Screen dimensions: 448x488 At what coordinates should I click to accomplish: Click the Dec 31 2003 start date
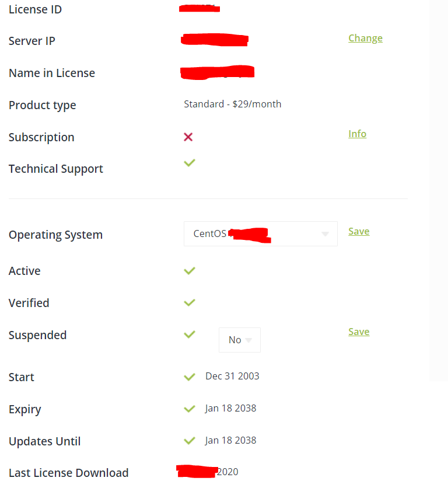[232, 376]
